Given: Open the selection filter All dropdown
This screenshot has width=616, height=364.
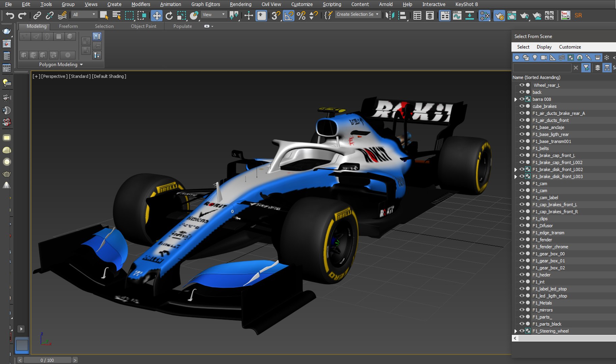Looking at the screenshot, I should (84, 14).
